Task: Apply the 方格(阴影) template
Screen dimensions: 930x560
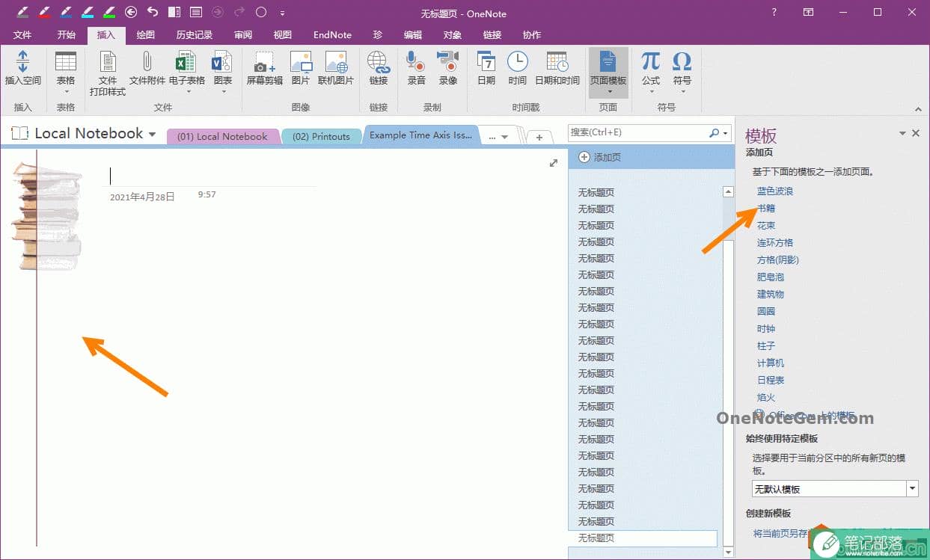Action: 778,259
